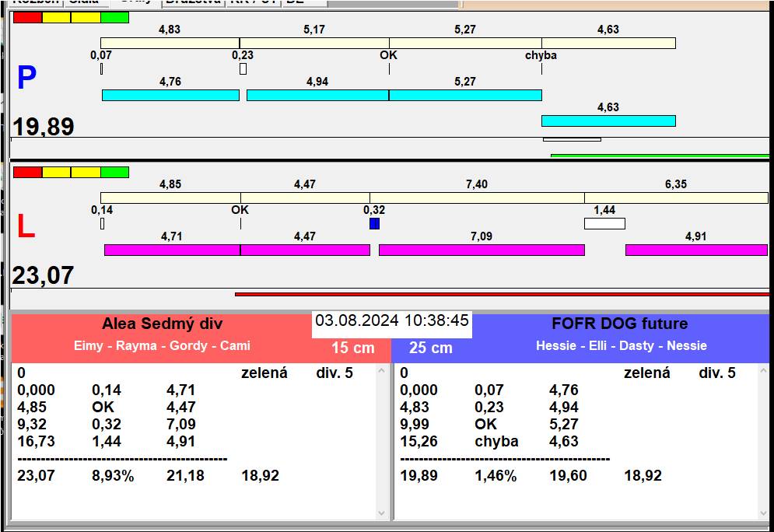Select the cream 5,17 bar in lane P
Viewport: 774px width, 532px height.
[x=314, y=43]
